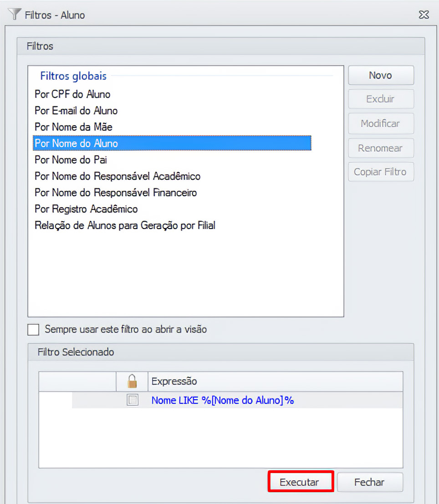Click the Expressão column header
This screenshot has height=504, width=439.
(x=174, y=381)
